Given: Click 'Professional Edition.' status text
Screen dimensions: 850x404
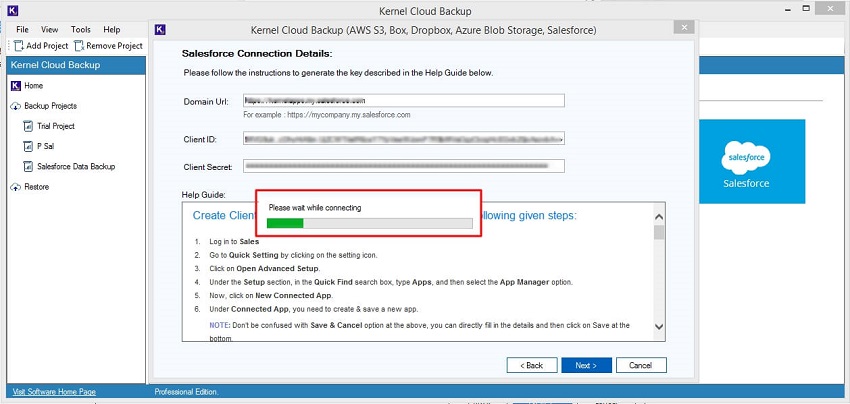Looking at the screenshot, I should click(x=186, y=392).
